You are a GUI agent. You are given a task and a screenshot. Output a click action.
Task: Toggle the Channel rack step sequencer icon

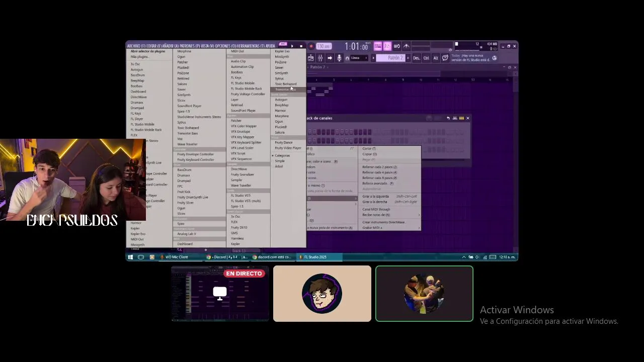(461, 118)
